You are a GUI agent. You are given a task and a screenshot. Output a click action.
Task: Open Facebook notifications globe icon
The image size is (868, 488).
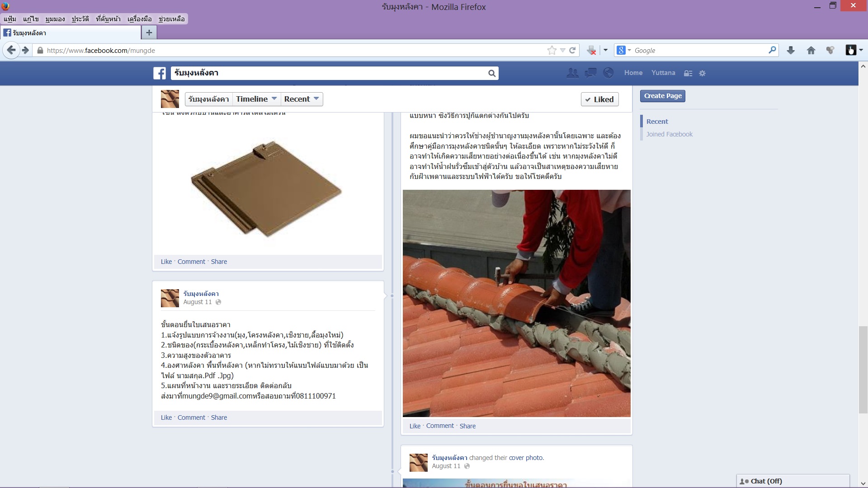coord(609,73)
